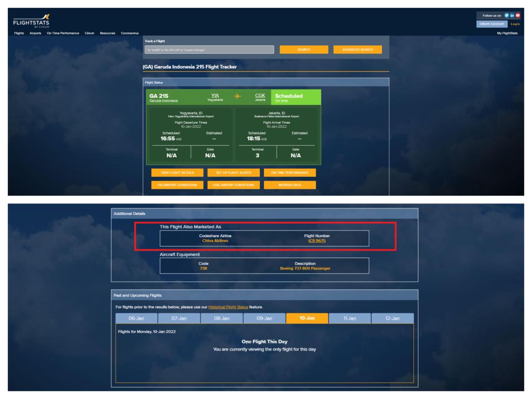Open the Historical Flight Status link
Screen dimensions: 532x399
228,307
